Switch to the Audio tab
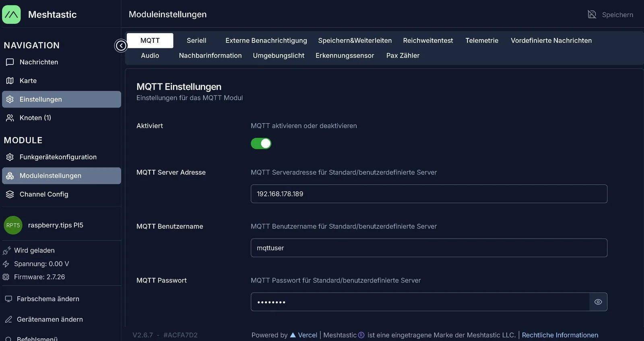Viewport: 644px width, 341px height. (150, 56)
